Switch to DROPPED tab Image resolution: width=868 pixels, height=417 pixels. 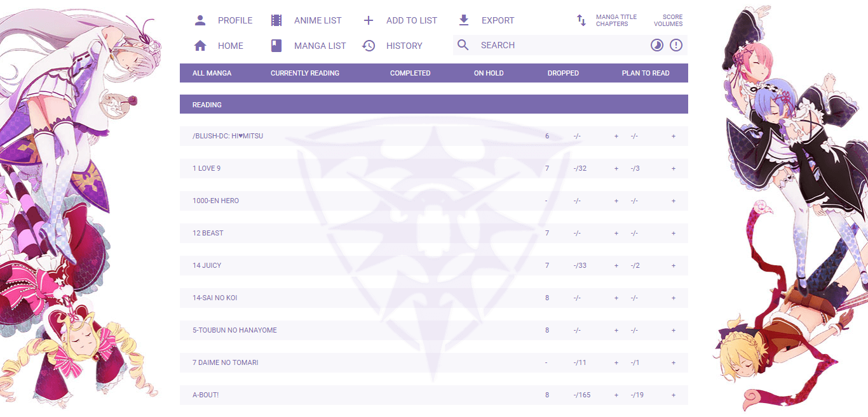click(x=563, y=73)
